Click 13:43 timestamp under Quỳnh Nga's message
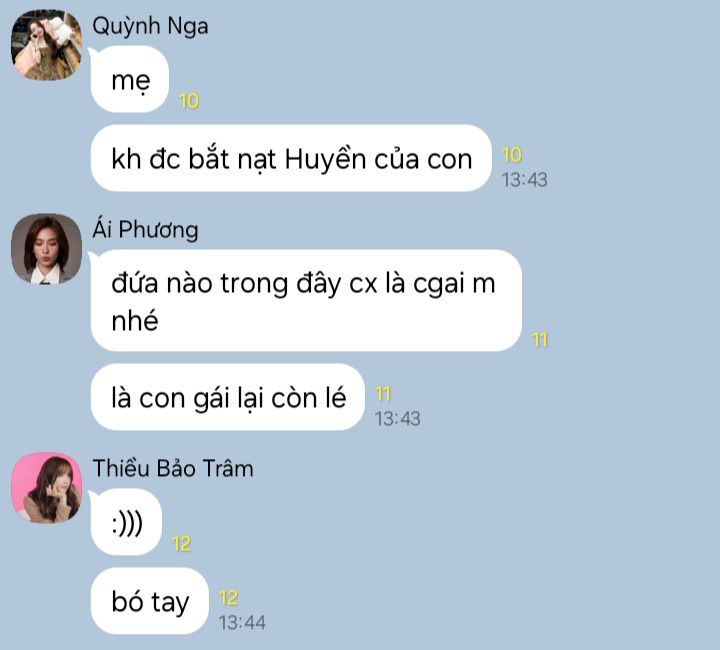Screen dimensions: 720x650 524,180
